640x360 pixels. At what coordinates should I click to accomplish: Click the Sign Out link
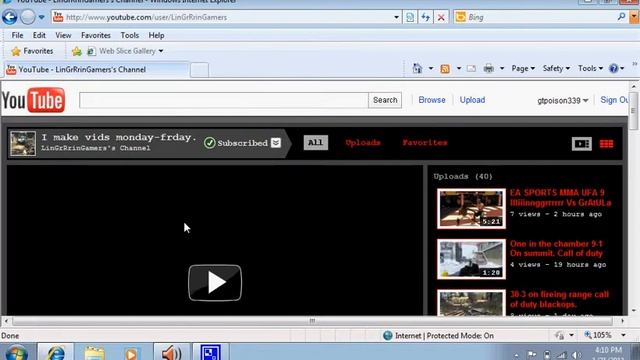click(x=614, y=100)
